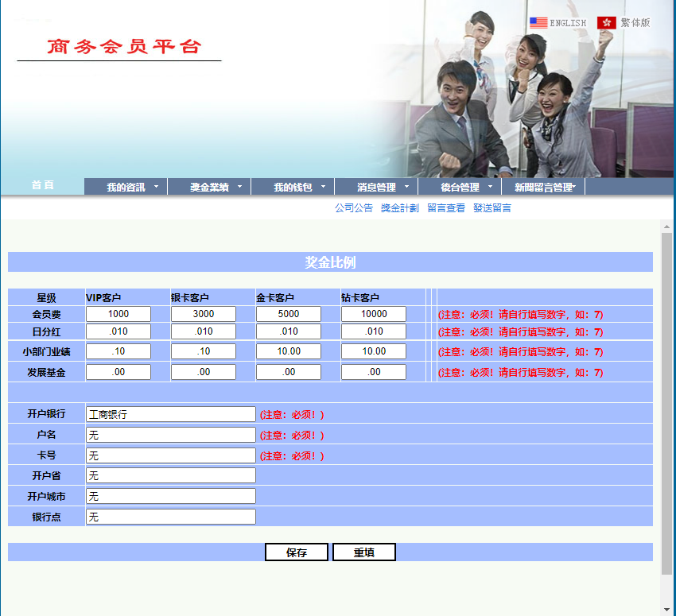Click the Hong Kong flag icon

click(607, 23)
